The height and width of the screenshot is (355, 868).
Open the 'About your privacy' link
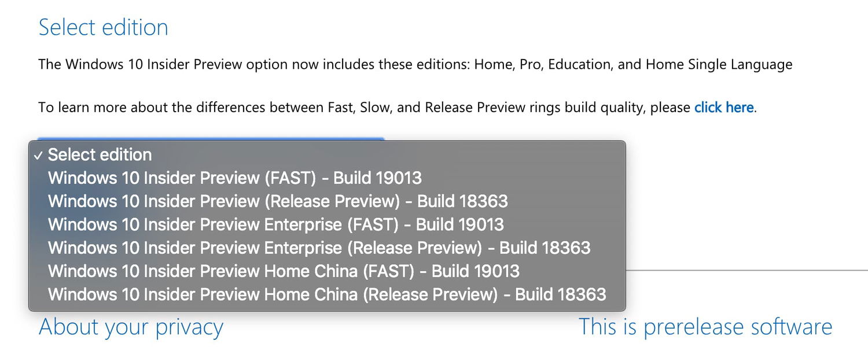(x=130, y=327)
